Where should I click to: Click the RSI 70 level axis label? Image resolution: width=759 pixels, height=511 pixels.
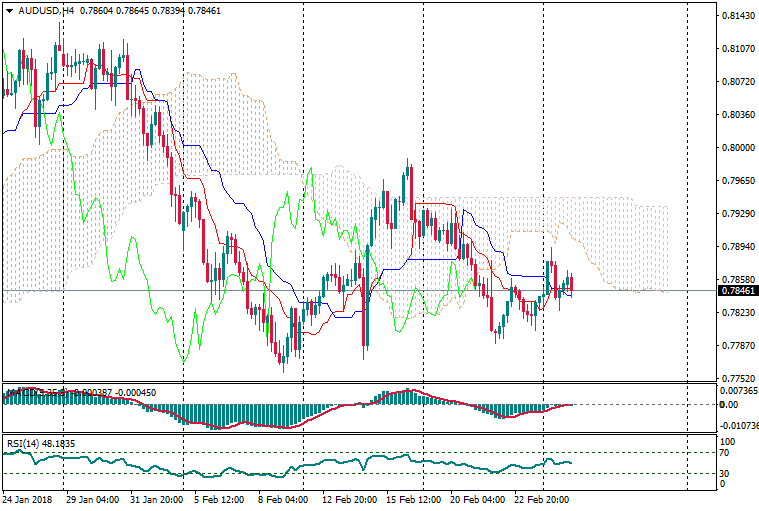[727, 453]
